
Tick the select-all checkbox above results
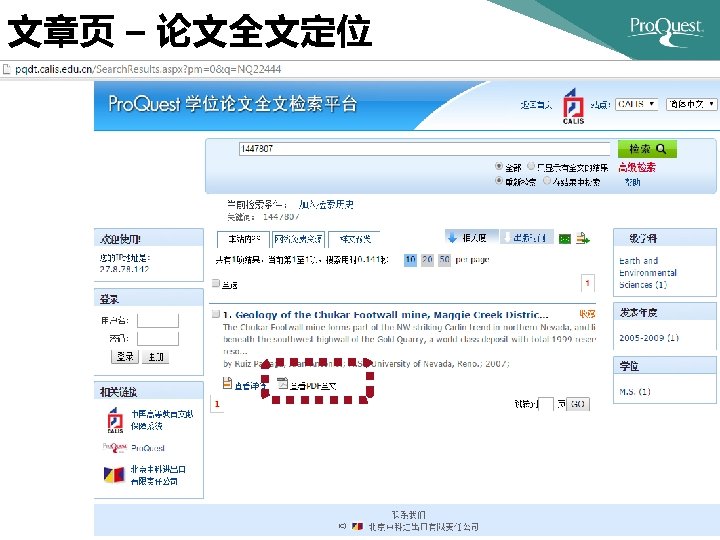(216, 283)
